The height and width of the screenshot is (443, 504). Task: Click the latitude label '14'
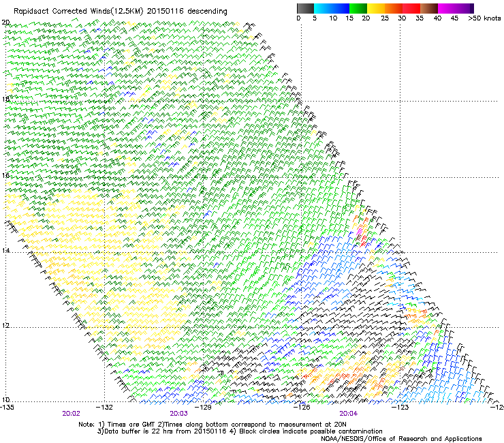5,250
